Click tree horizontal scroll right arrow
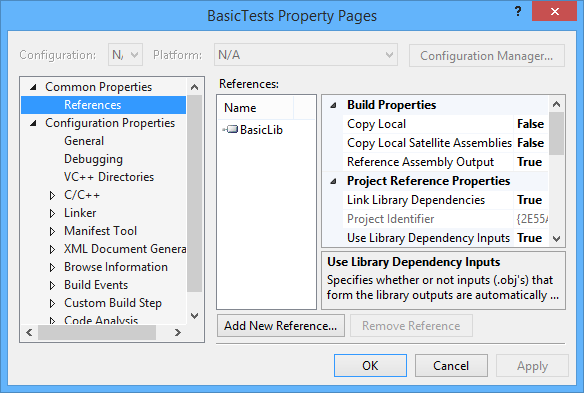The image size is (584, 393). (178, 332)
